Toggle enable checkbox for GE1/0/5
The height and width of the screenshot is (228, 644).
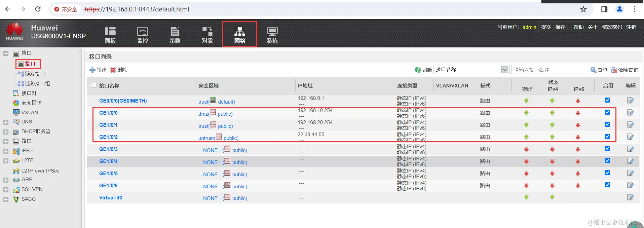pos(607,173)
